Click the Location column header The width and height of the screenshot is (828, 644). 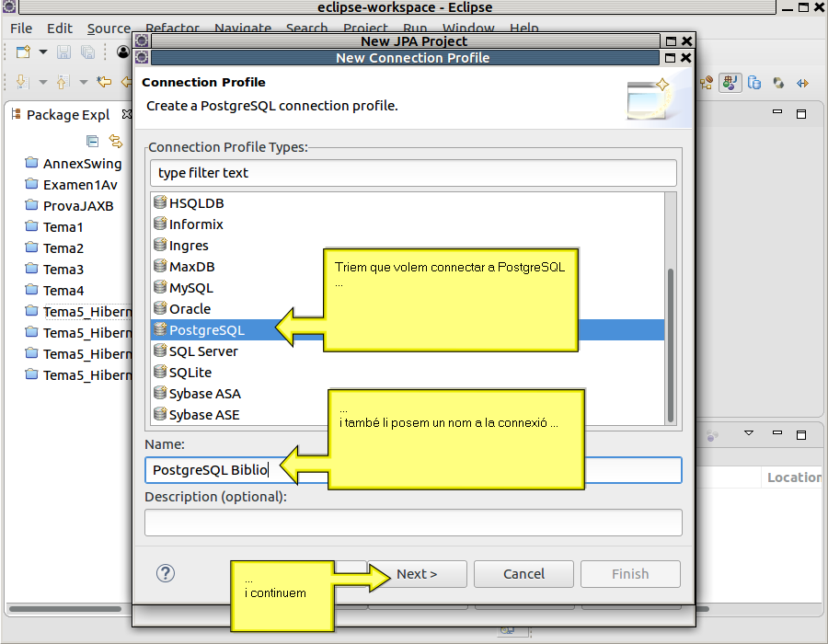click(793, 477)
